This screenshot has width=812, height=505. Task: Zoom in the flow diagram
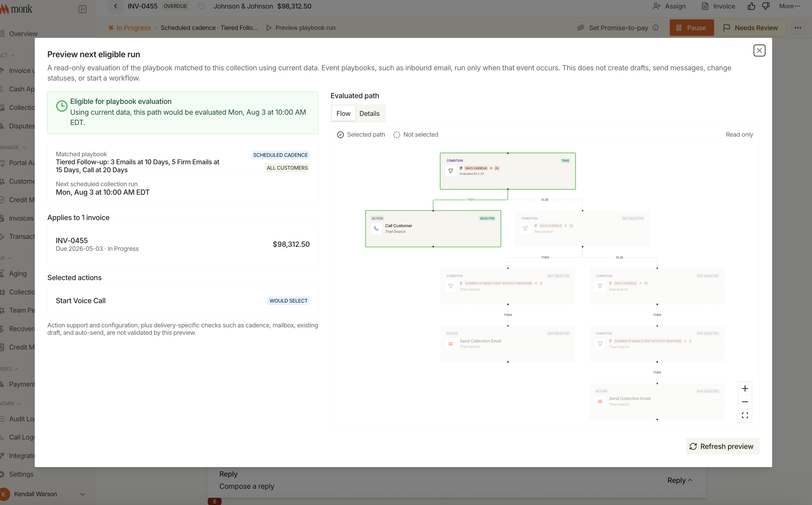coord(745,389)
